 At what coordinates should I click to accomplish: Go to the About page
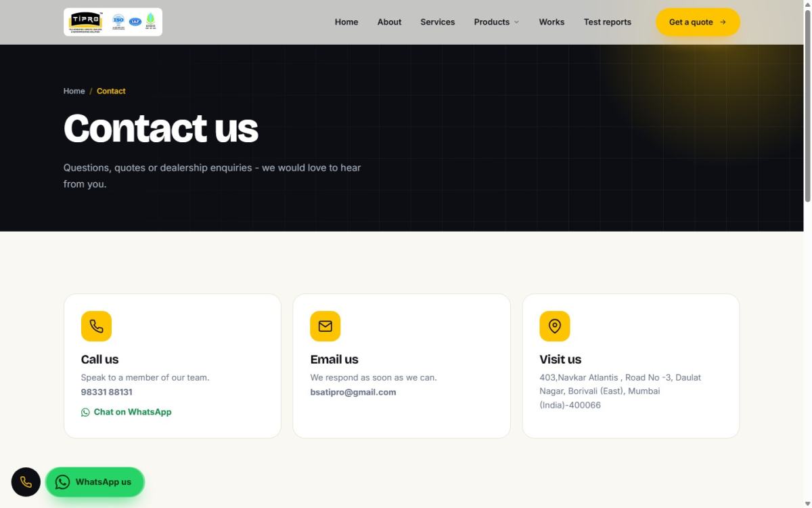pyautogui.click(x=389, y=22)
